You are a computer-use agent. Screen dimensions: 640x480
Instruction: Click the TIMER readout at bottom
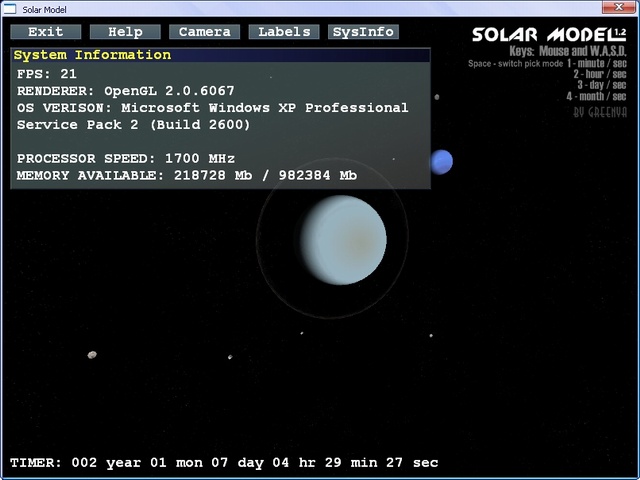(224, 462)
